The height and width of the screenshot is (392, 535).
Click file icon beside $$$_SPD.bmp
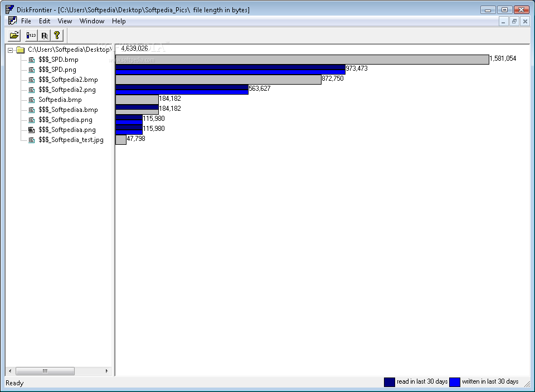[x=31, y=60]
